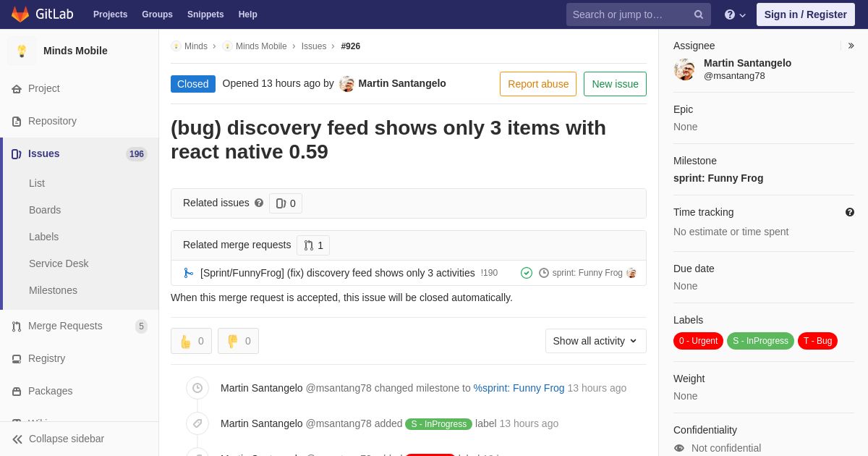
Task: Click the Not confidential eye icon
Action: pos(679,448)
